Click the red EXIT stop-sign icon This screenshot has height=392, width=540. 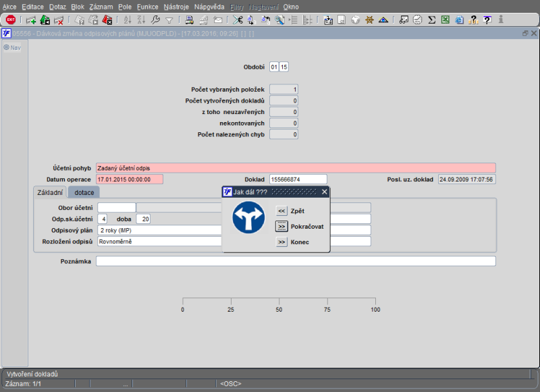click(11, 20)
